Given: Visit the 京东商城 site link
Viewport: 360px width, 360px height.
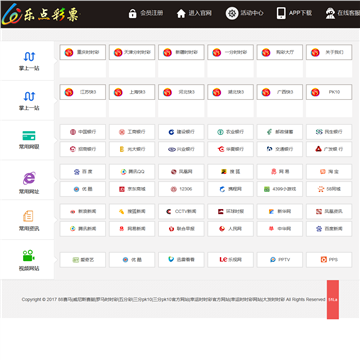Looking at the screenshot, I should click(x=132, y=189).
